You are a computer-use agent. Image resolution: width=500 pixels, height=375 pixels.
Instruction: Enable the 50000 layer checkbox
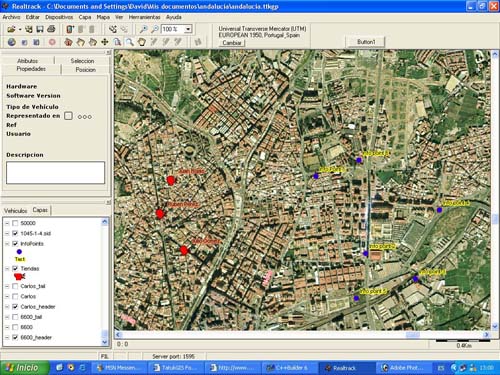pyautogui.click(x=15, y=223)
